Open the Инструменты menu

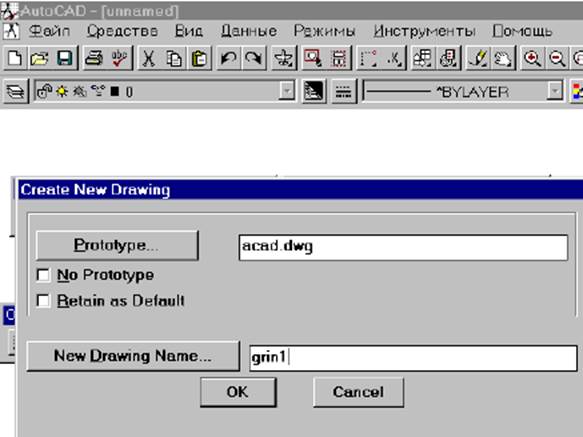pos(424,31)
